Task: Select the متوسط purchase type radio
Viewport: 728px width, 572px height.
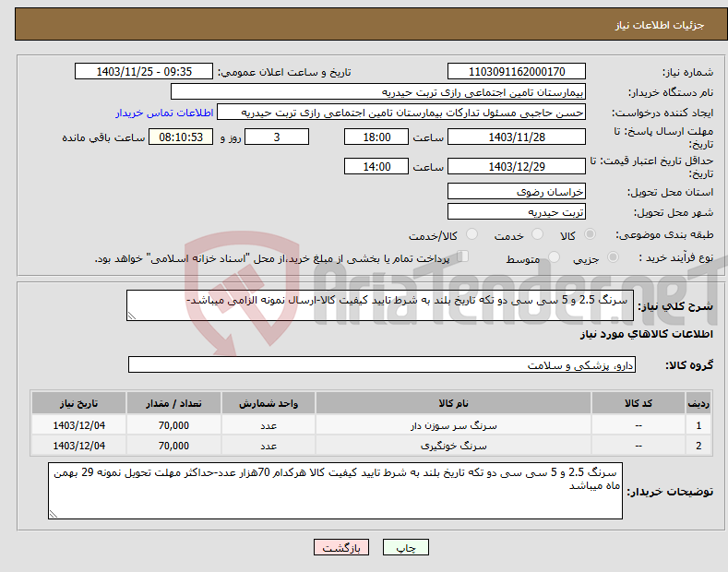Action: (554, 257)
